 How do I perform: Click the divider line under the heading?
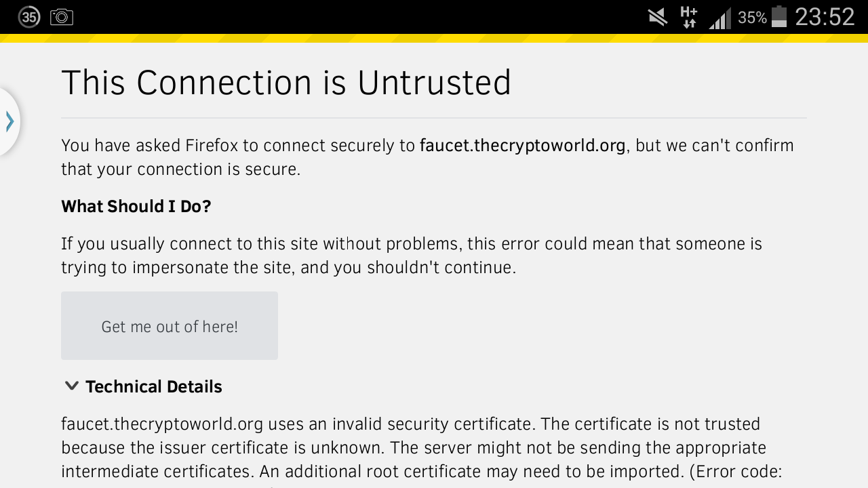pos(434,118)
